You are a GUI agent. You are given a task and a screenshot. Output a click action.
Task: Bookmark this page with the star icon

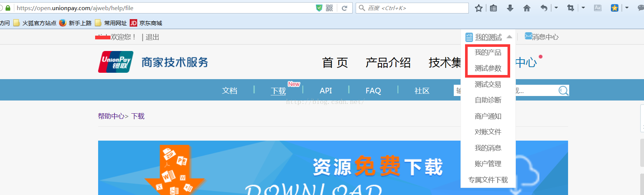click(479, 8)
